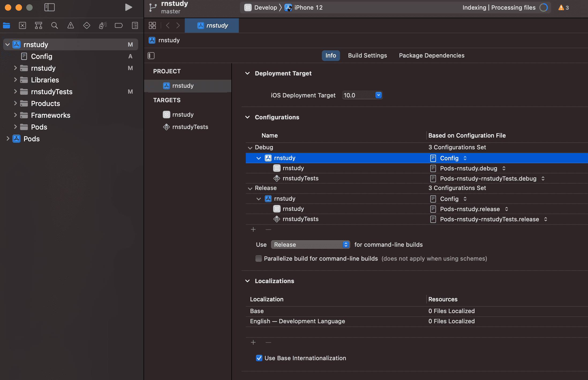Select rnstudy under PROJECT
588x380 pixels.
(x=188, y=86)
